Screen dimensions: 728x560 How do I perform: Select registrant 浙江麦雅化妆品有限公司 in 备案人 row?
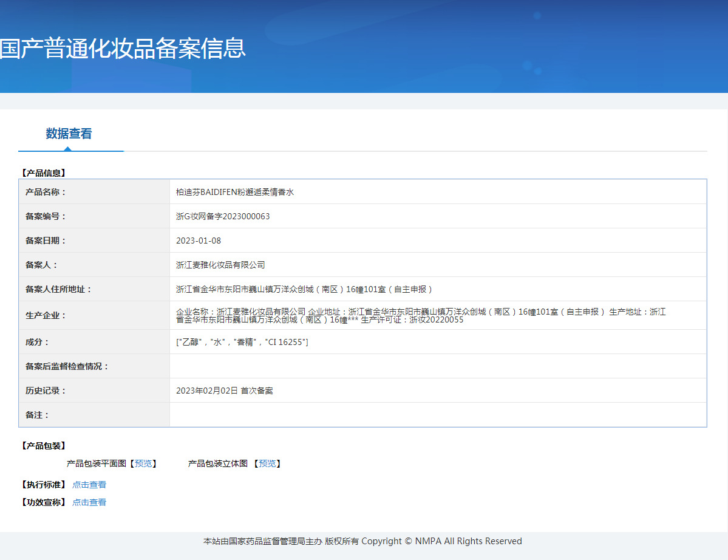click(220, 265)
